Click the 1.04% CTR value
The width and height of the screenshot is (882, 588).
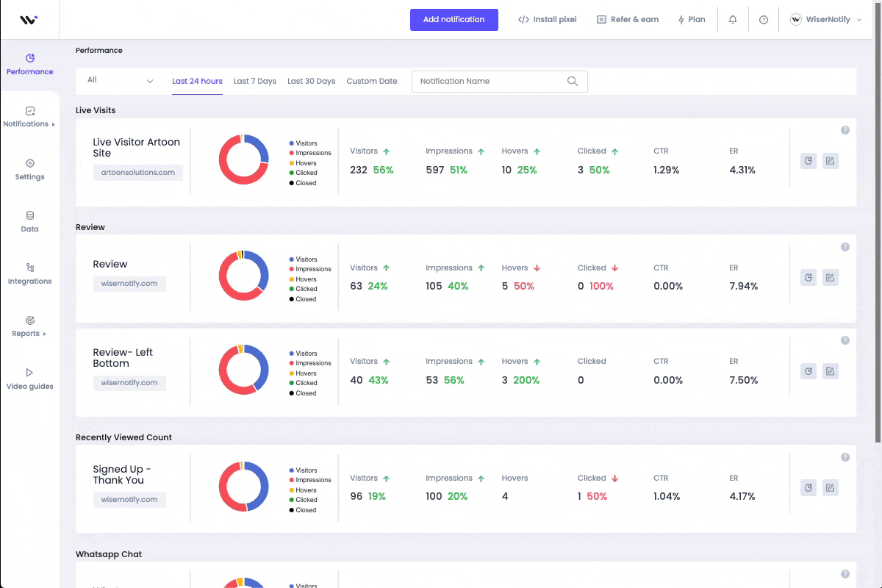(x=667, y=496)
